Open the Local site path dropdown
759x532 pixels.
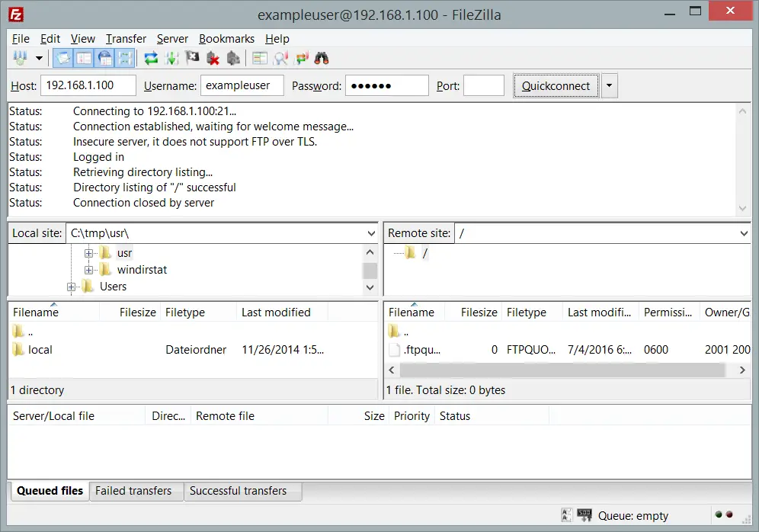coord(371,233)
